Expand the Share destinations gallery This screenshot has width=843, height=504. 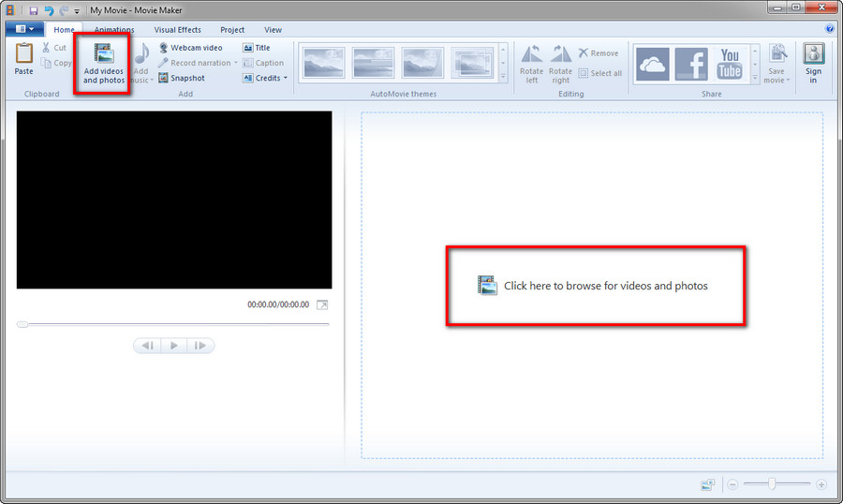[x=755, y=78]
